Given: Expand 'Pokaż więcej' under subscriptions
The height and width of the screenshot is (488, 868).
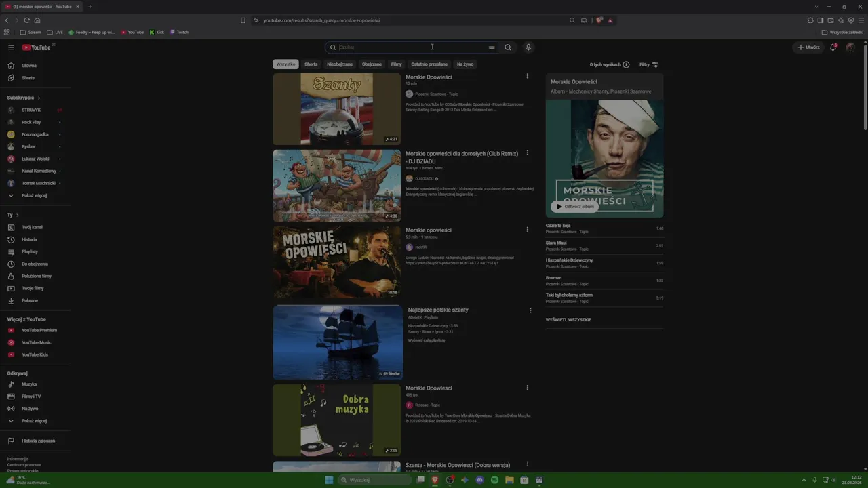Looking at the screenshot, I should (x=35, y=195).
